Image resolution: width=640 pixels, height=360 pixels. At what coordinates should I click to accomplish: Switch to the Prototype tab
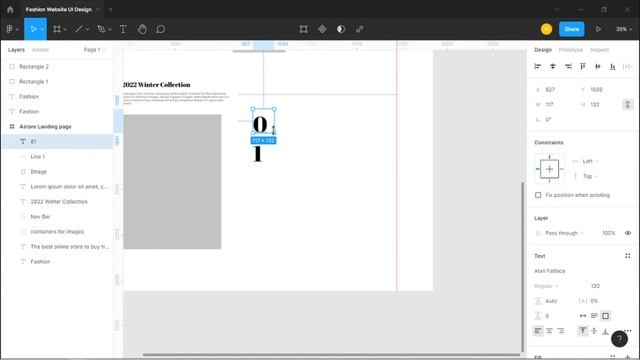tap(571, 50)
